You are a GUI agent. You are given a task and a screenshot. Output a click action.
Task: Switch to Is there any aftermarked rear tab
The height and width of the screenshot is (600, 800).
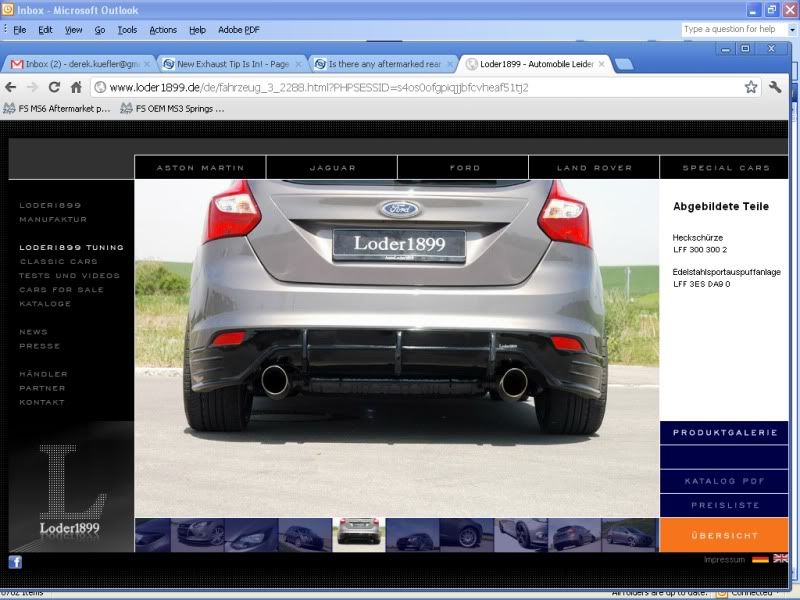(x=384, y=64)
